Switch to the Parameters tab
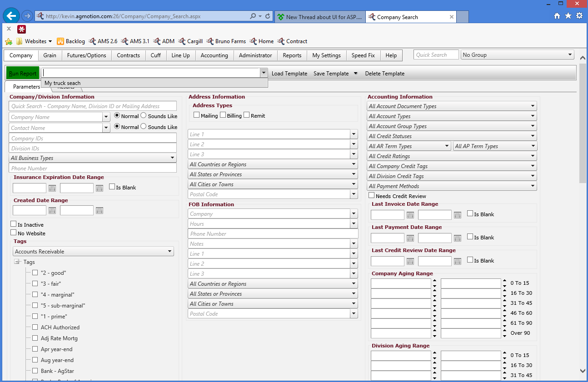The width and height of the screenshot is (588, 382). pyautogui.click(x=26, y=87)
